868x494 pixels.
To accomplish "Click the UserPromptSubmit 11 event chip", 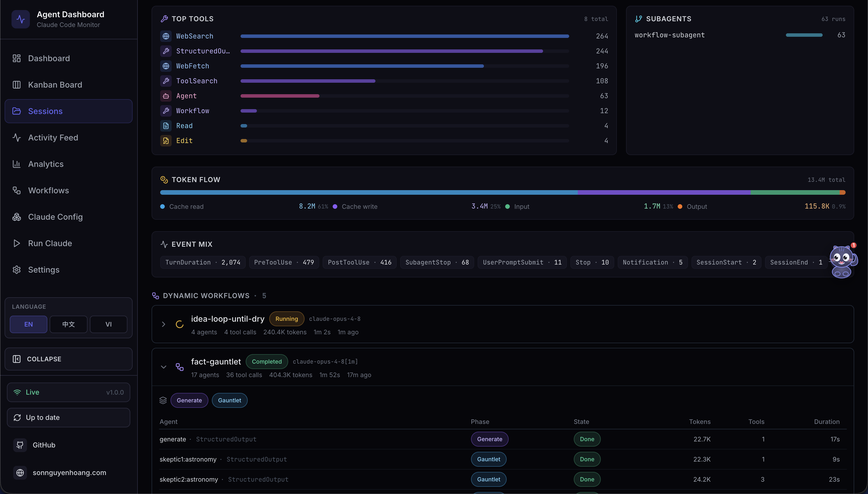I will coord(522,262).
